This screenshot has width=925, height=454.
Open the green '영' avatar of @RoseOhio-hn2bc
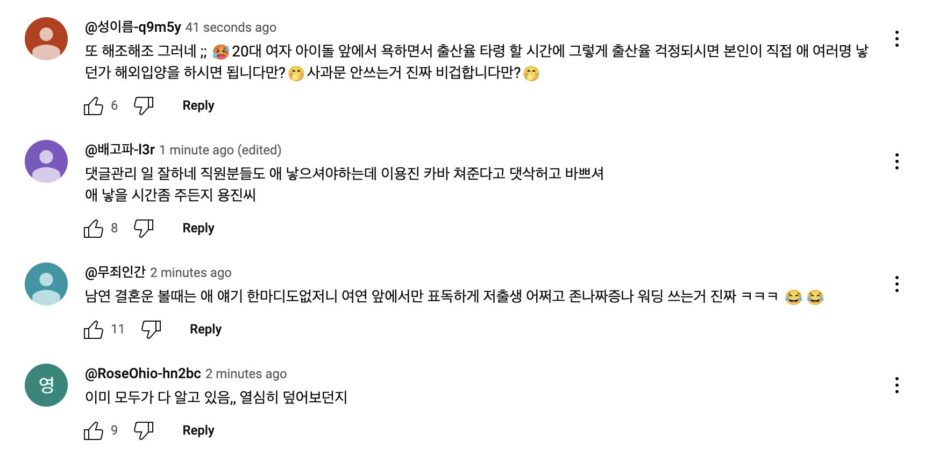[46, 385]
